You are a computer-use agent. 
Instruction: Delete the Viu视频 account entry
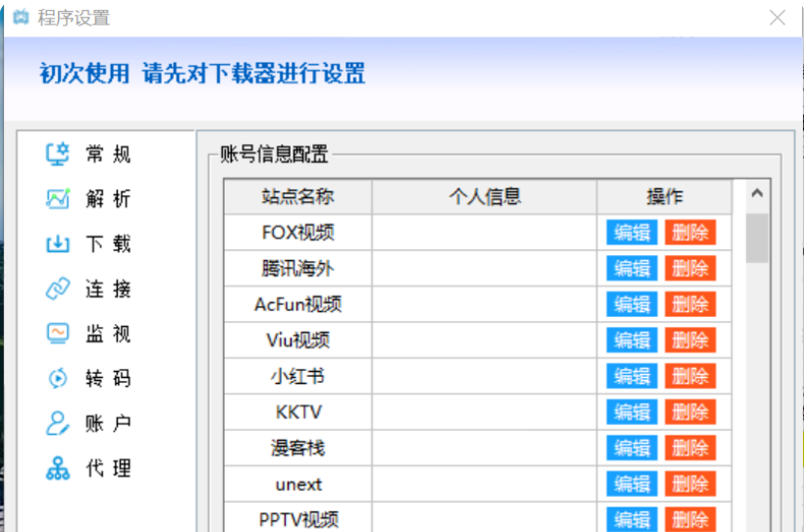(x=690, y=341)
